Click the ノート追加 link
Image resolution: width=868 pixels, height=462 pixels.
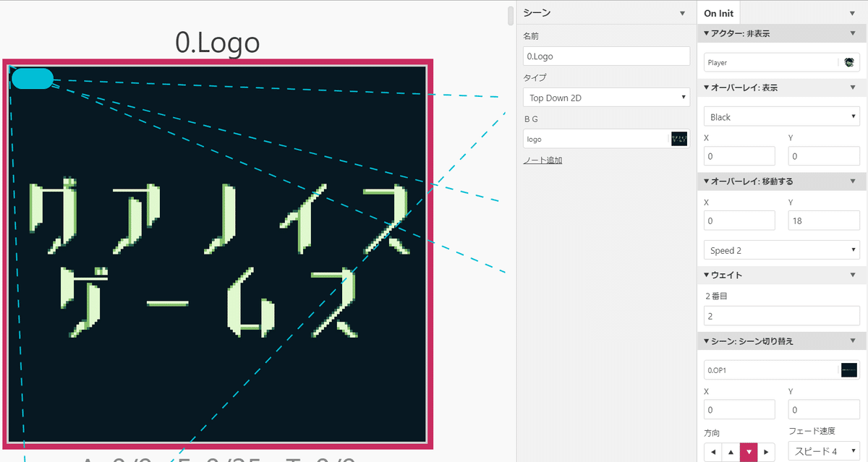pyautogui.click(x=542, y=160)
